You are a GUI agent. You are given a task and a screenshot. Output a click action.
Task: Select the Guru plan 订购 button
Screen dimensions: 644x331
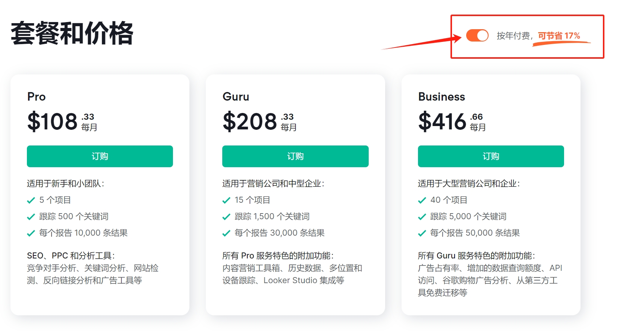[295, 156]
